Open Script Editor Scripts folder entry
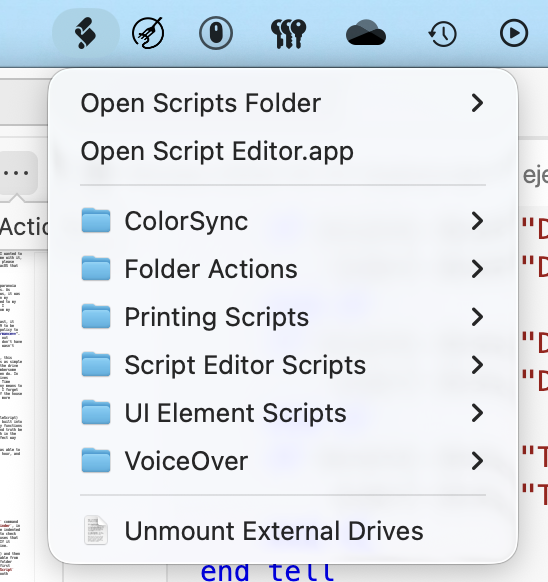Image resolution: width=548 pixels, height=582 pixels. click(283, 365)
